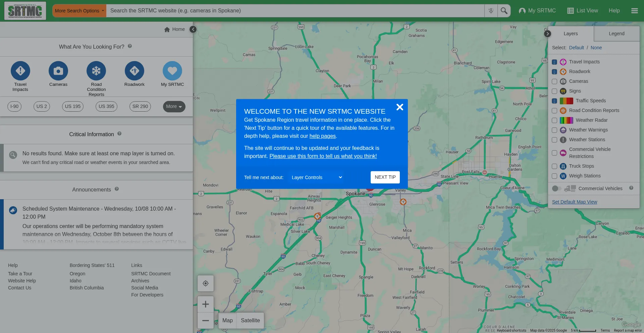Viewport: 644px width, 333px height.
Task: Toggle the Commercial Vehicles switch
Action: [x=556, y=188]
